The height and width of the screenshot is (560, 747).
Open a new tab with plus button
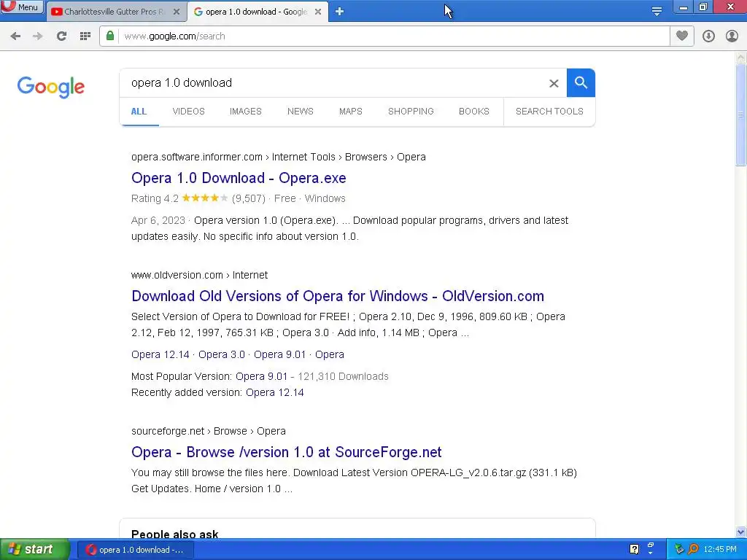tap(339, 12)
